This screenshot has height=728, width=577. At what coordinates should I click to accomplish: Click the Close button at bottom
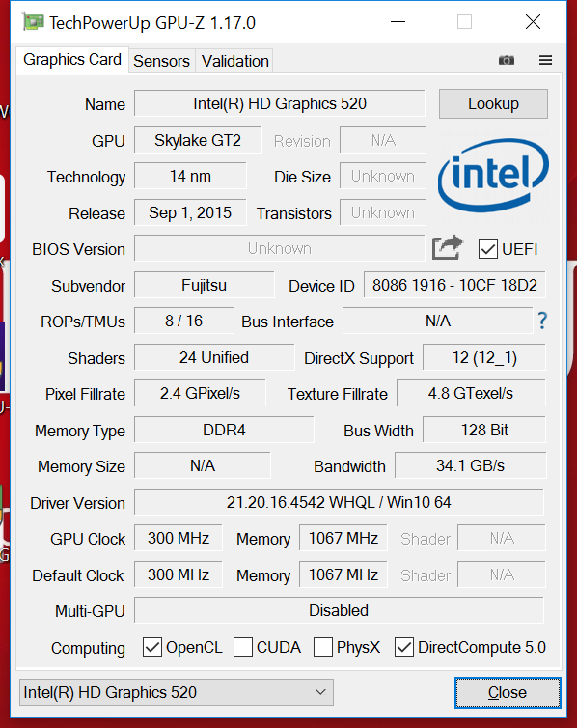pos(508,692)
